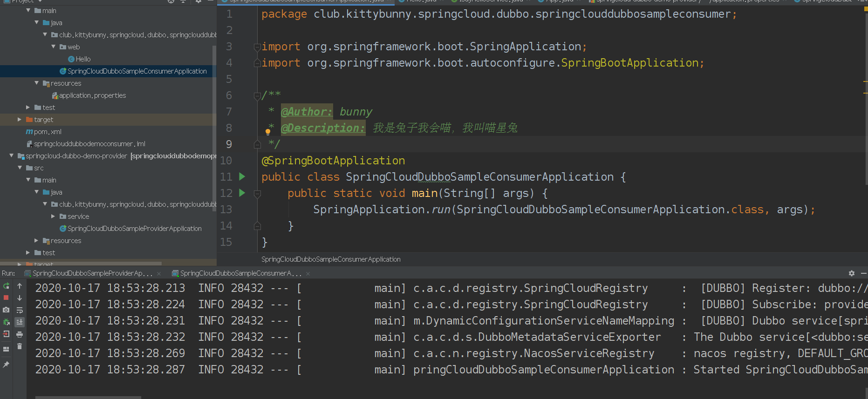Select SpringCloudDubboSampleConsumerApplication in tree

(x=137, y=71)
